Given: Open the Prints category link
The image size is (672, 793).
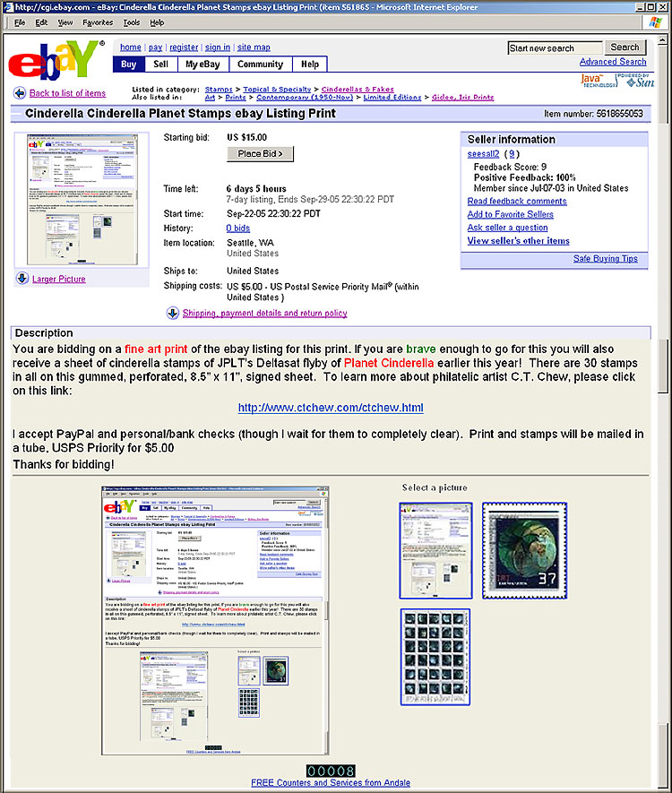Looking at the screenshot, I should pos(235,97).
